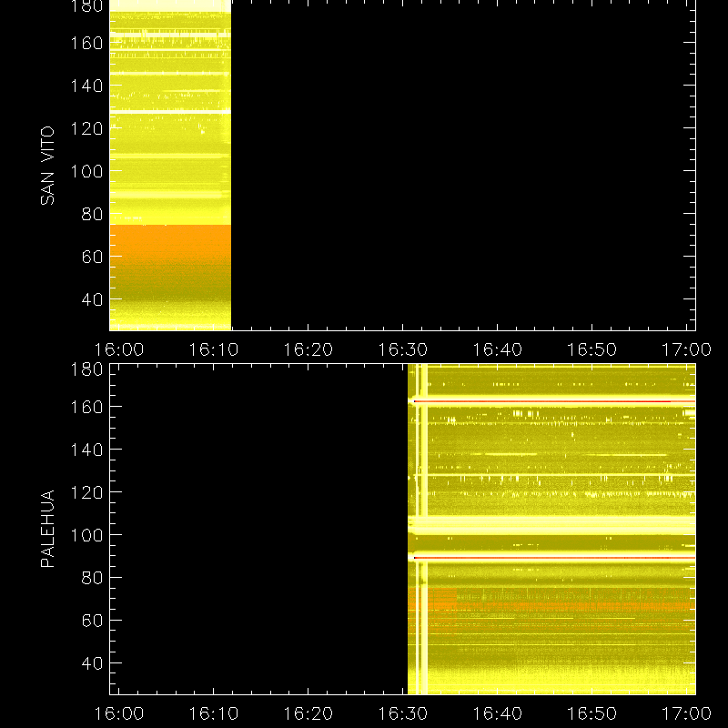Click 16:40 time label under SAN VITO plot
Screen dimensions: 728x728
[497, 349]
